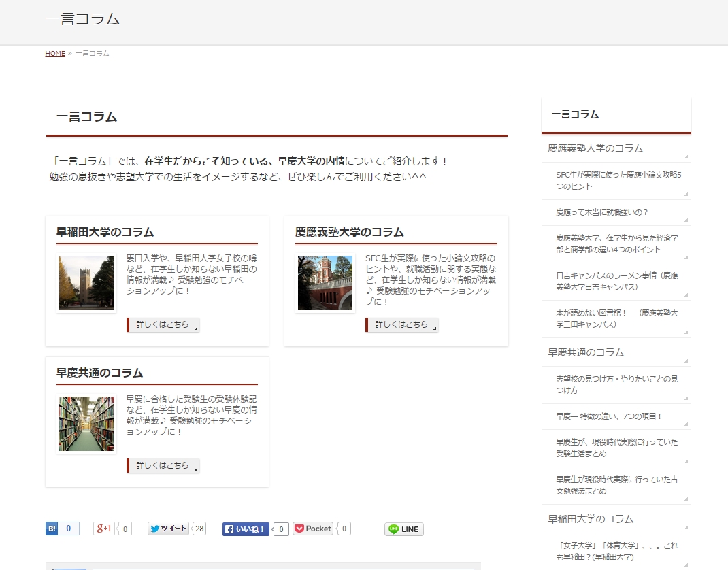Click 詳しくはこちら under 早慶共通のコラム

[163, 465]
